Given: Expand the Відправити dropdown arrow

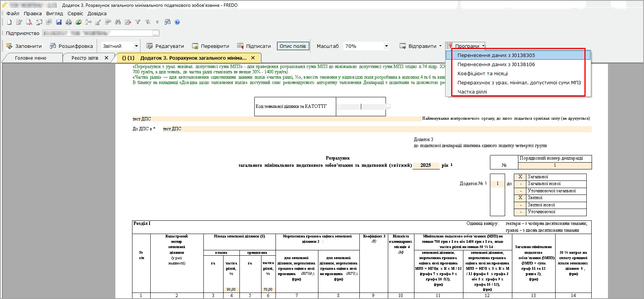Looking at the screenshot, I should [440, 46].
